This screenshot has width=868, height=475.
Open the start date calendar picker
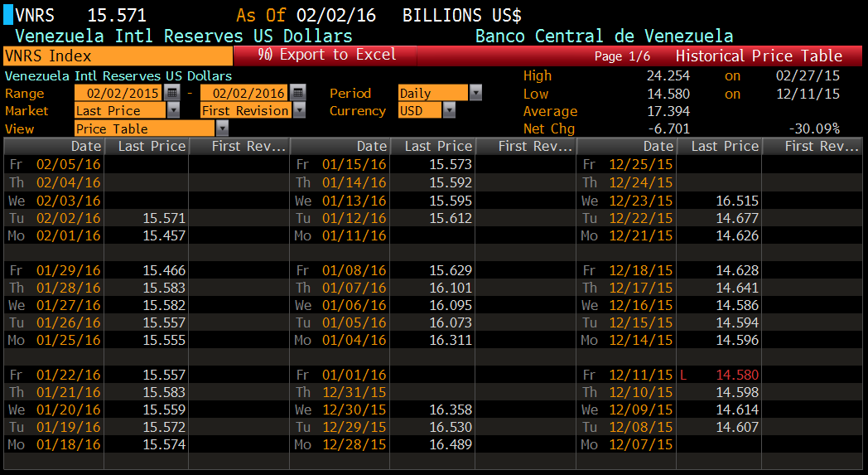point(172,93)
